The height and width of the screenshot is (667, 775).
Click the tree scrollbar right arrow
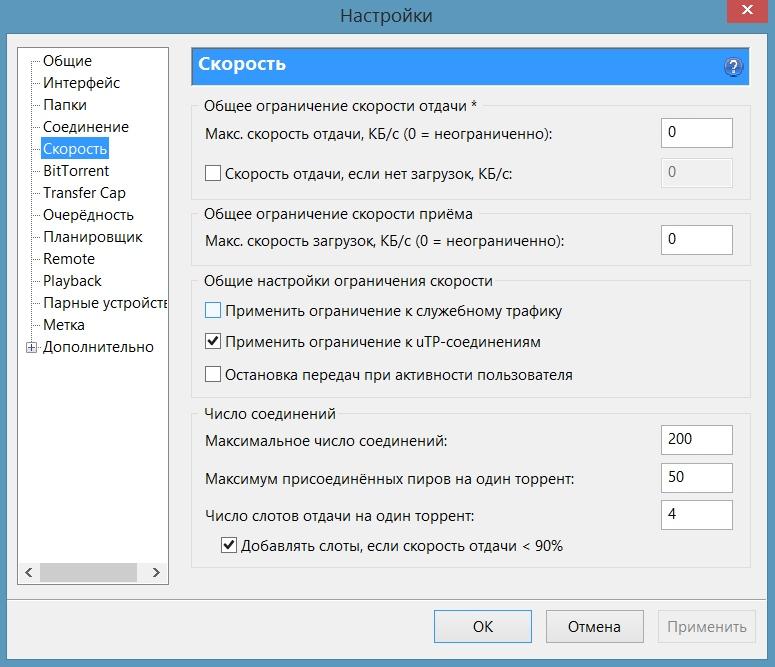click(156, 573)
